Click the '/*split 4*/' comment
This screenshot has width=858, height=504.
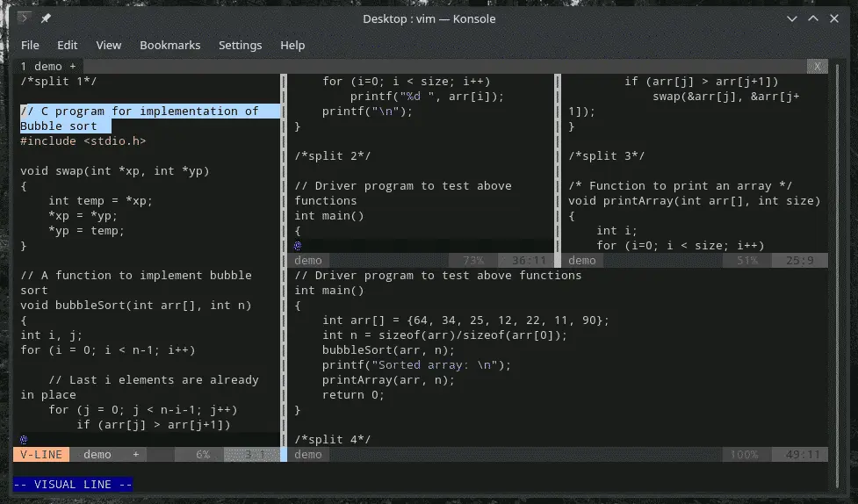coord(333,439)
